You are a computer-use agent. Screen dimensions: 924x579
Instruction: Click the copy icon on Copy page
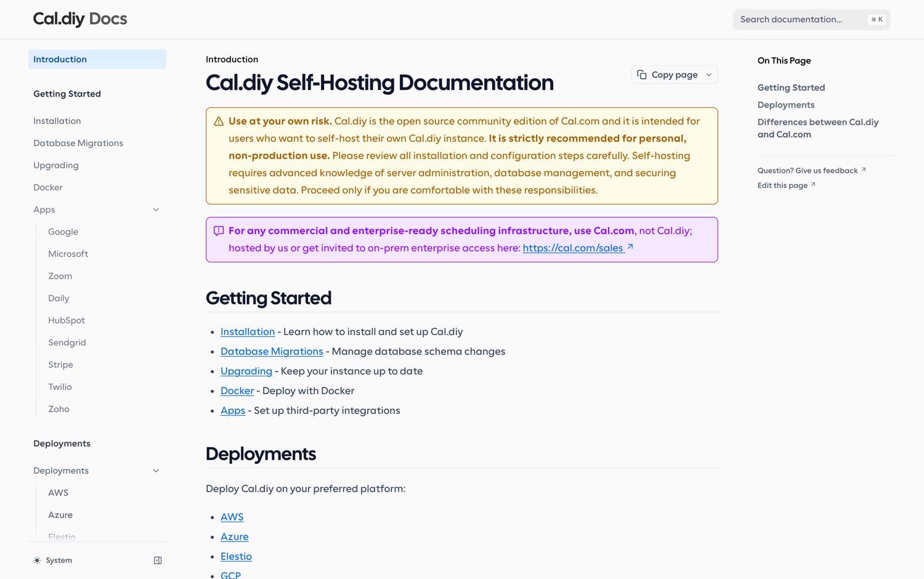point(642,75)
